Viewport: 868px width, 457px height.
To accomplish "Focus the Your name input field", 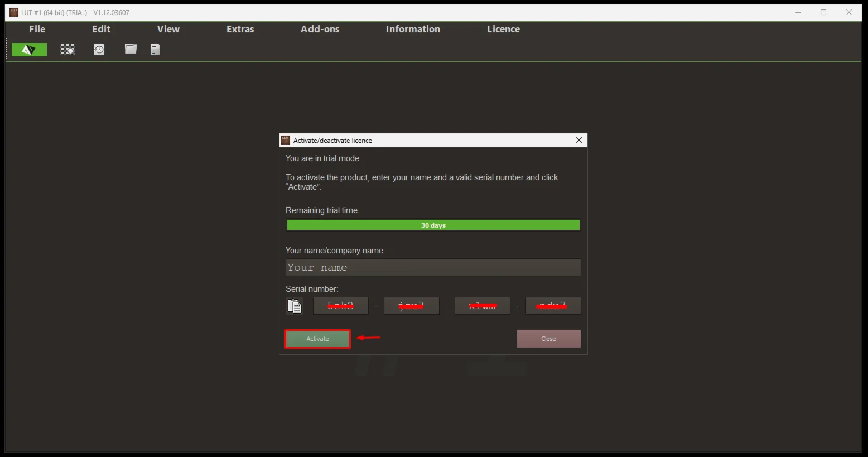I will coord(433,267).
